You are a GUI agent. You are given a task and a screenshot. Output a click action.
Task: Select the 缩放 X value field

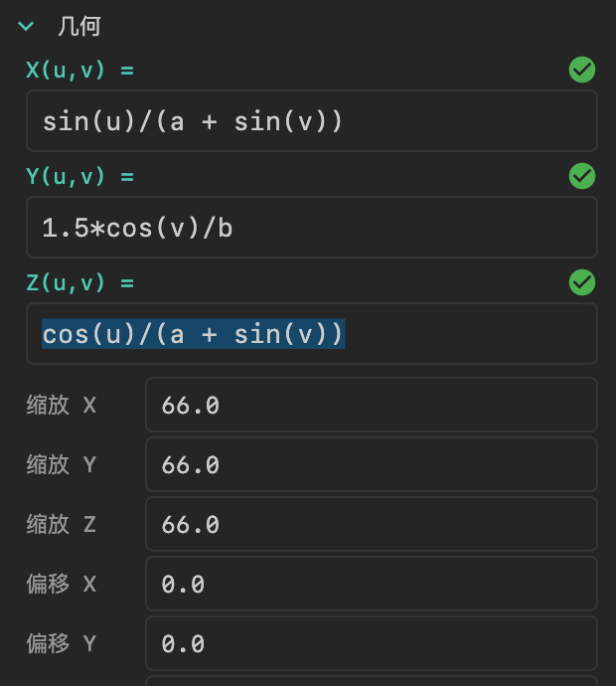[x=371, y=406]
